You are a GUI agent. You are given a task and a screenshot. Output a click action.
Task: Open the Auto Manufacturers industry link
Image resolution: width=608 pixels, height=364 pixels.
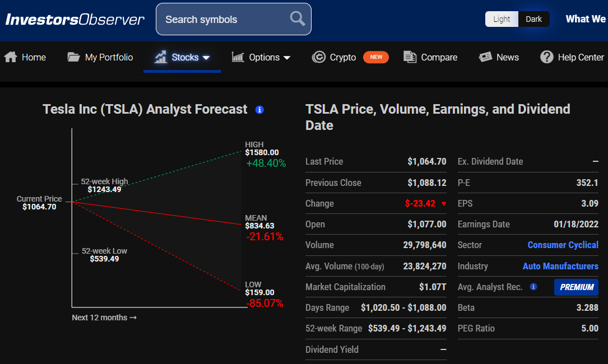tap(560, 267)
